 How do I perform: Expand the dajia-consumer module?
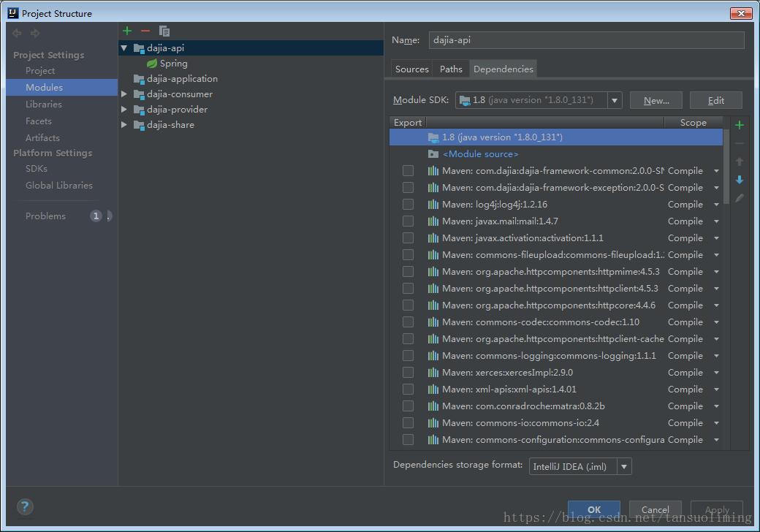point(124,94)
